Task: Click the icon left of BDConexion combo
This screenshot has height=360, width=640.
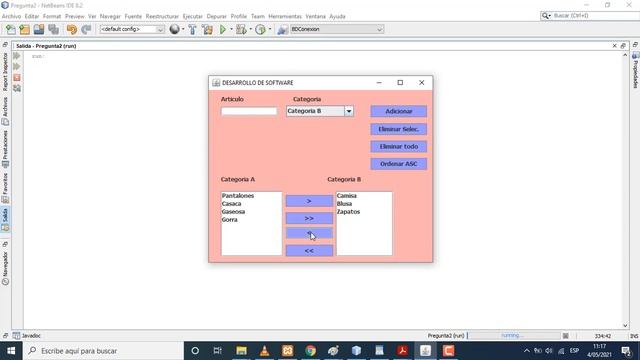Action: 282,29
